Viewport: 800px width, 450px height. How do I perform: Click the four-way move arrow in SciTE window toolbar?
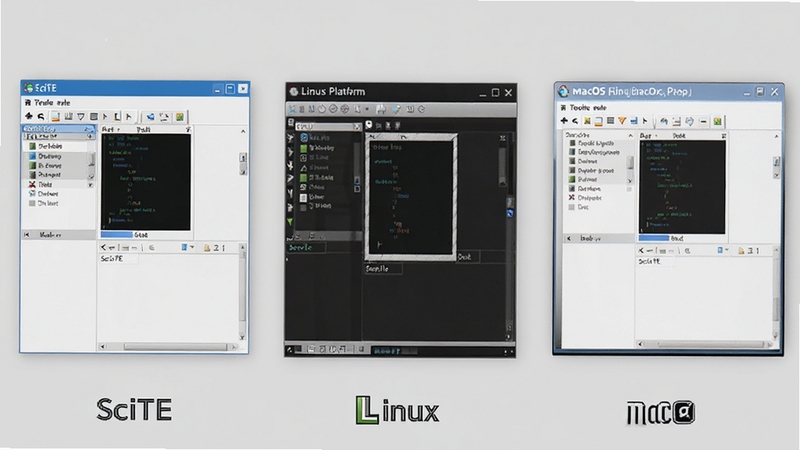(x=29, y=116)
